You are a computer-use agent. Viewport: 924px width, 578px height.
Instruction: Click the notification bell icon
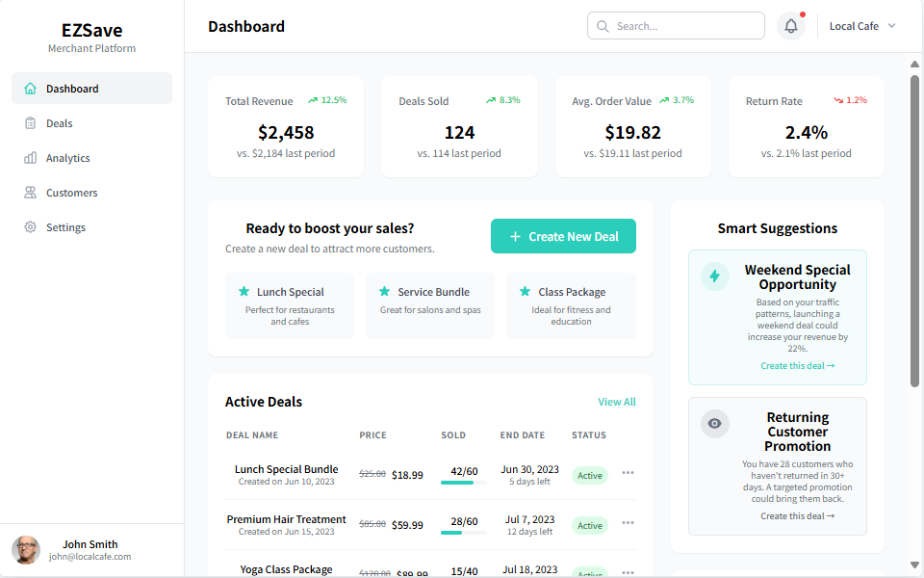[x=791, y=26]
